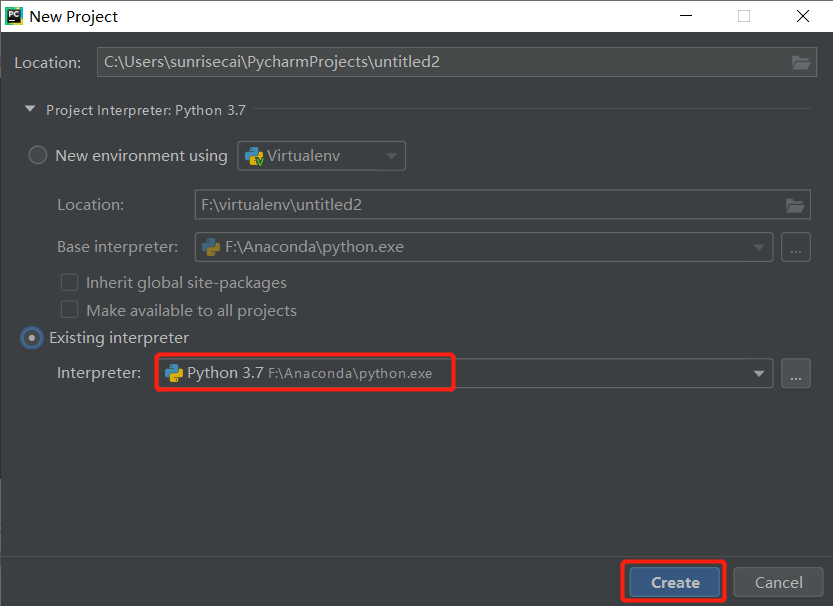Screen dimensions: 833x606
Task: Browse folder for project Location path
Action: coord(801,63)
